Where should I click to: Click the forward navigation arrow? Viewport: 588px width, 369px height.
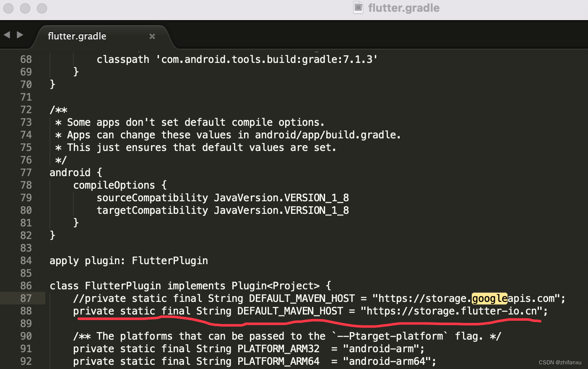coord(19,36)
